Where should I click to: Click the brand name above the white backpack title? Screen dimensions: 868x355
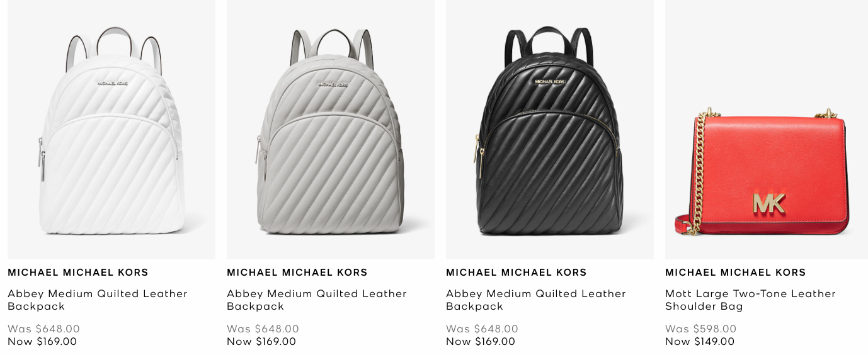pyautogui.click(x=78, y=273)
